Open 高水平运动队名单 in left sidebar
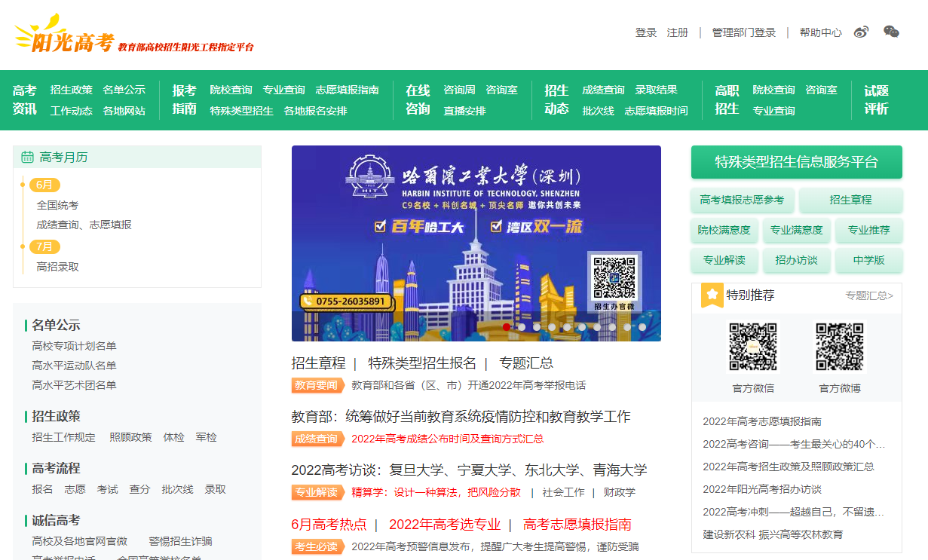The image size is (928, 560). coord(74,366)
